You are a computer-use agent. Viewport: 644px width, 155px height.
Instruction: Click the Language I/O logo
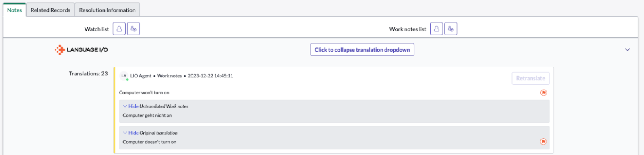81,50
